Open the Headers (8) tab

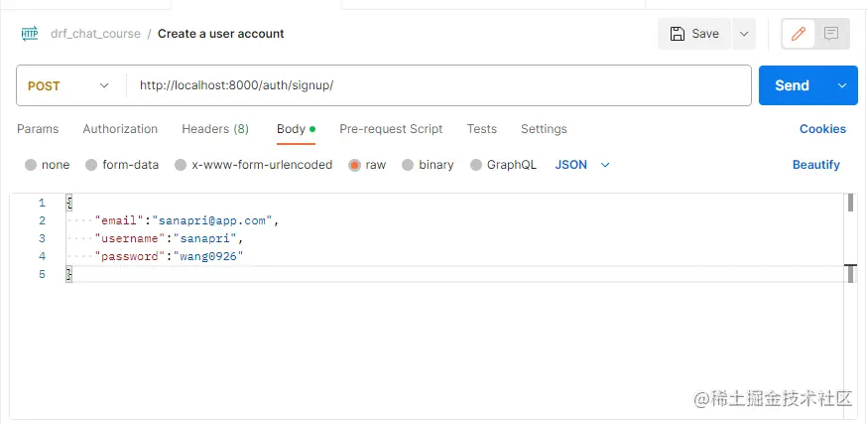[x=215, y=129]
